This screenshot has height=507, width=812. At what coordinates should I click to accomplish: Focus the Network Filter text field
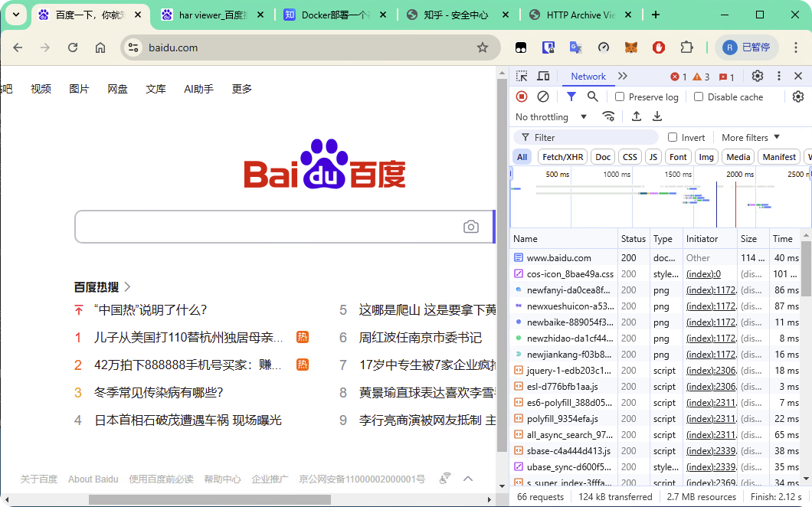click(x=586, y=137)
